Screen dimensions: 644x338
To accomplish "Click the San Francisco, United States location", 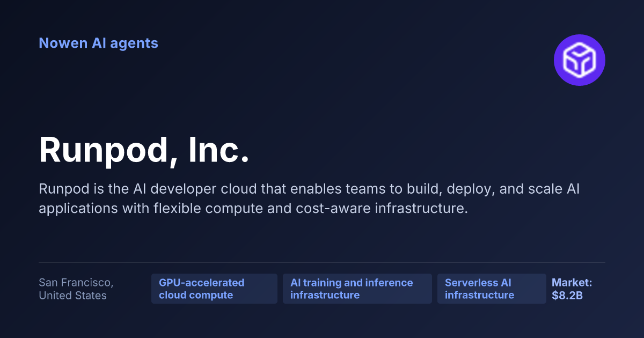I will pyautogui.click(x=76, y=289).
